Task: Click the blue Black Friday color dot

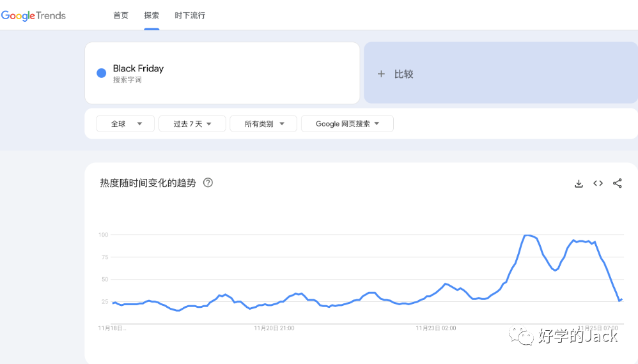Action: 101,73
